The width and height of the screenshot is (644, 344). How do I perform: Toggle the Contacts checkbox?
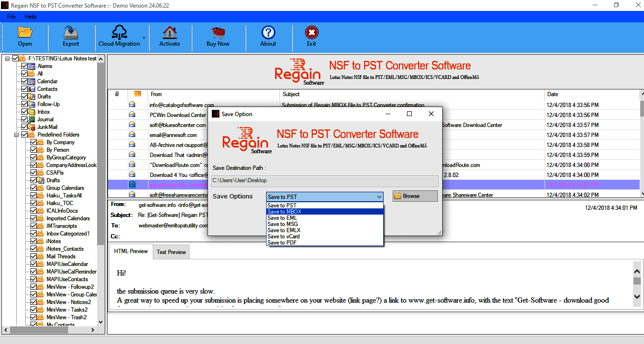25,89
